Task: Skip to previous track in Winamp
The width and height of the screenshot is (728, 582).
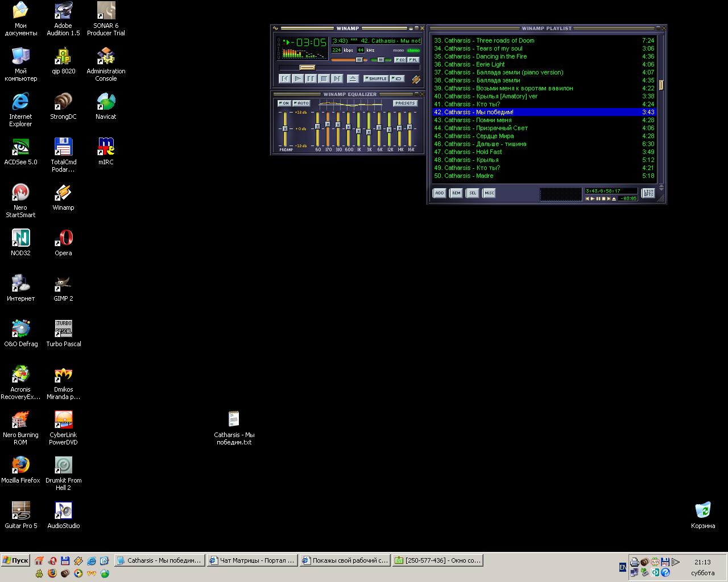Action: pyautogui.click(x=285, y=79)
